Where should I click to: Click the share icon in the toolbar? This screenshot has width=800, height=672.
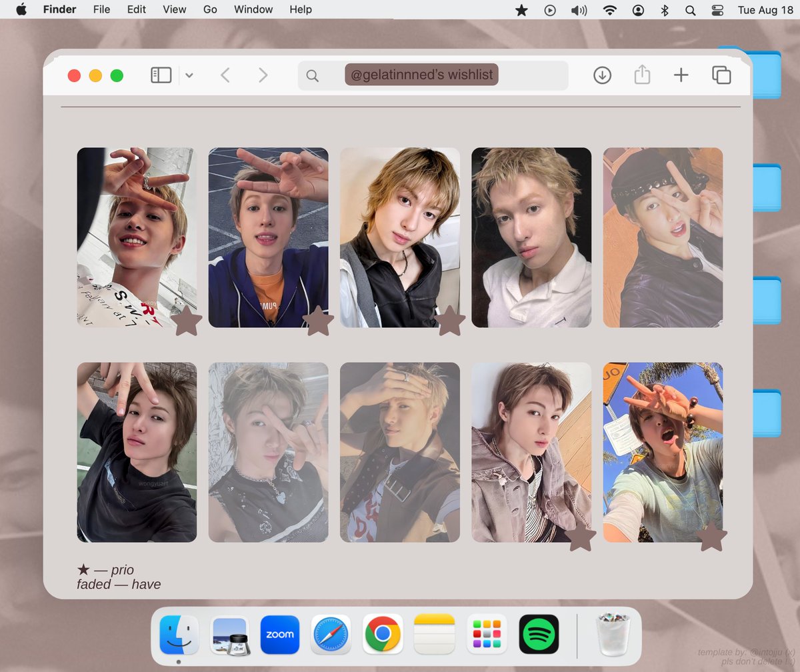point(642,75)
